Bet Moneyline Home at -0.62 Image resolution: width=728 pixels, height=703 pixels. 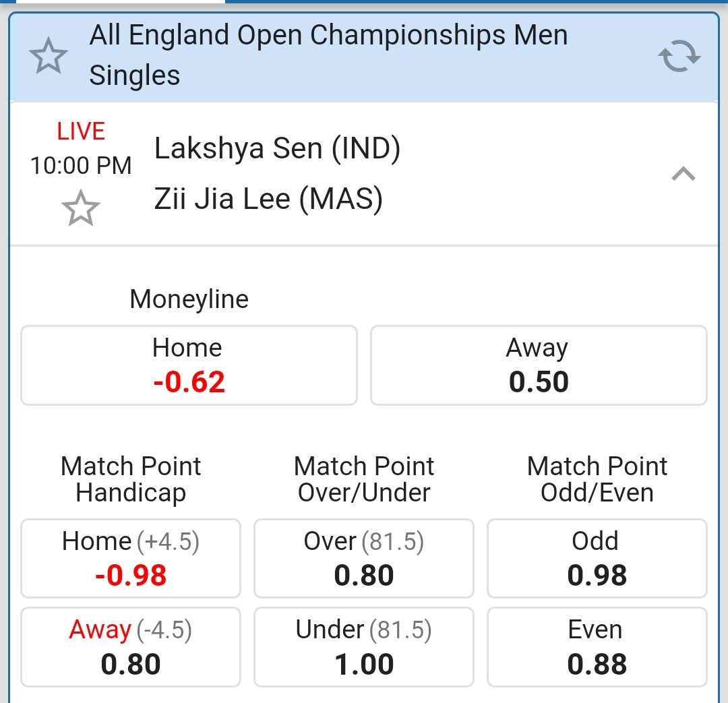coord(189,365)
